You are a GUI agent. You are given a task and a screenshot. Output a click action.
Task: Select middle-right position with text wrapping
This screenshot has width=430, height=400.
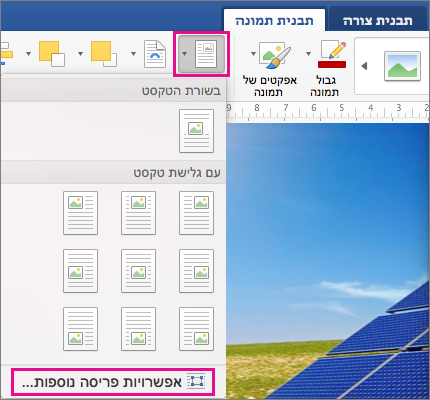click(x=196, y=271)
